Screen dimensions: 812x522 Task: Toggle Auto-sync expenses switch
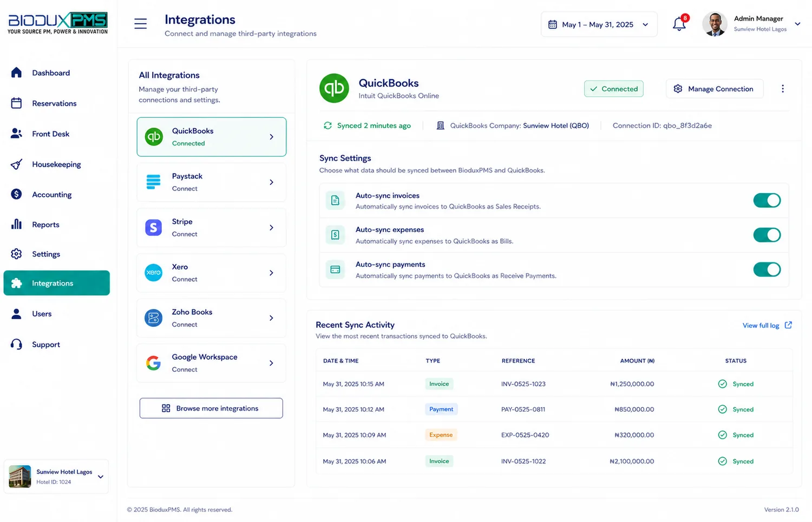tap(767, 235)
